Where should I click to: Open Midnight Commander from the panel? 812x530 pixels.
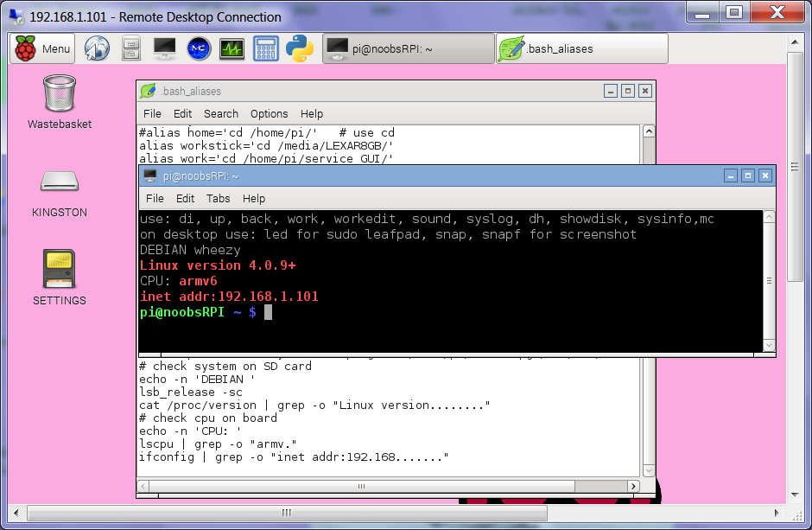click(198, 49)
